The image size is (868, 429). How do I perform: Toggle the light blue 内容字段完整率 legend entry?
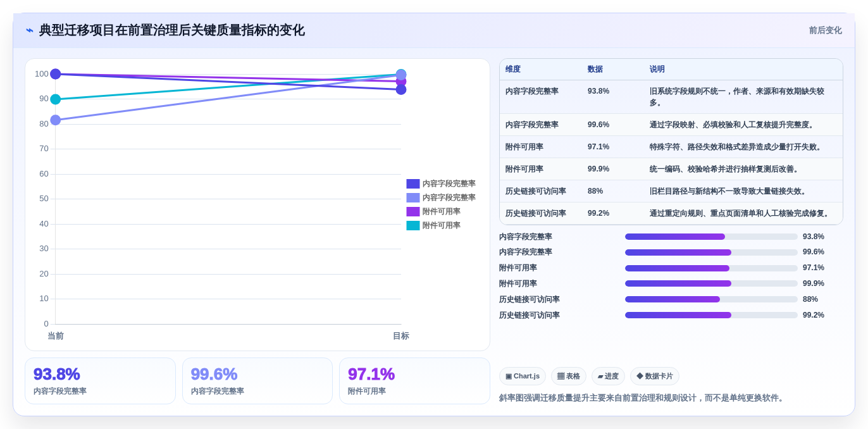[x=441, y=197]
